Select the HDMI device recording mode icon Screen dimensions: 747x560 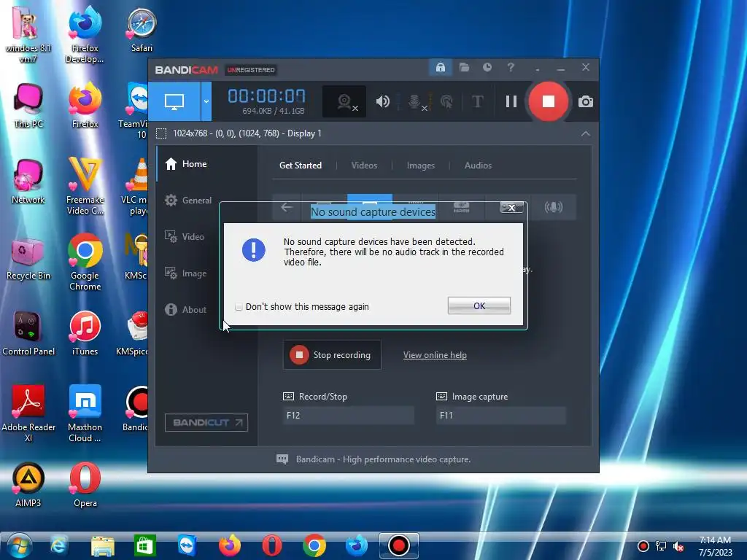tap(461, 207)
